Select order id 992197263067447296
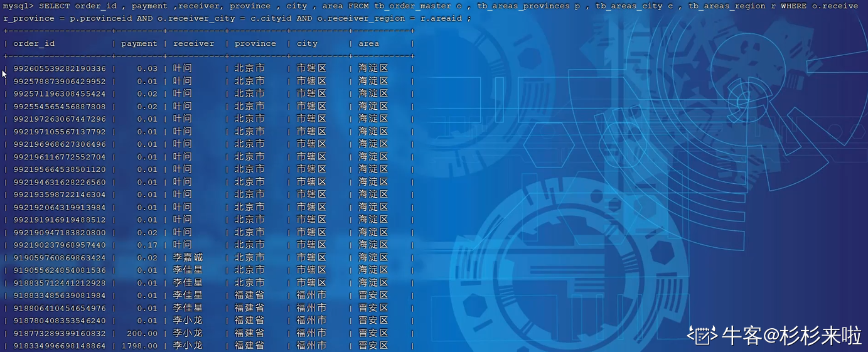Image resolution: width=868 pixels, height=352 pixels. [60, 119]
